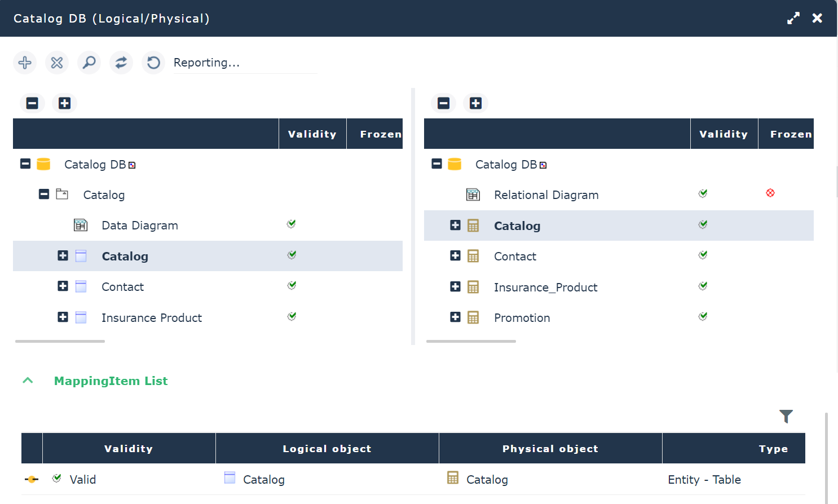The width and height of the screenshot is (838, 504).
Task: Open the Reporting... menu
Action: tap(206, 63)
